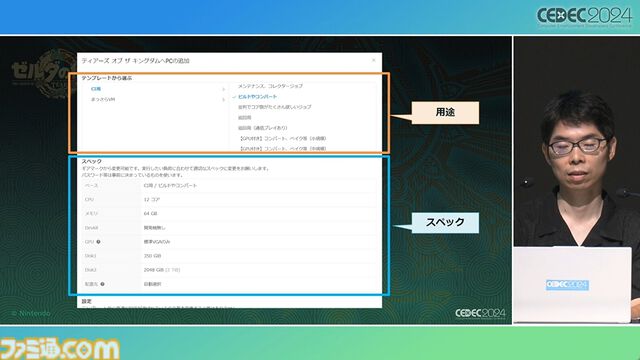Choose 並列でコア数がたくさん欲しいジョブ template

(x=274, y=107)
